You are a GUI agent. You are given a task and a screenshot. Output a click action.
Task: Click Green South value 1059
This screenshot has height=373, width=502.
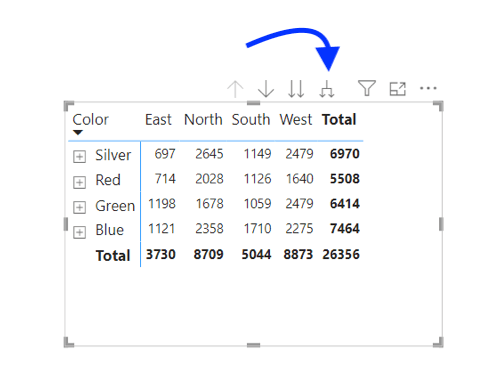click(x=257, y=204)
